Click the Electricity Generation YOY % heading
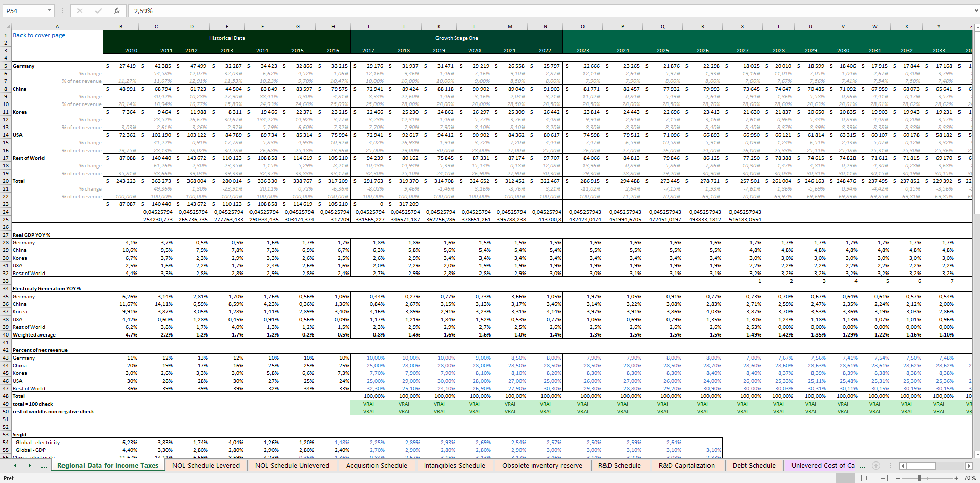The image size is (980, 483). [x=47, y=289]
